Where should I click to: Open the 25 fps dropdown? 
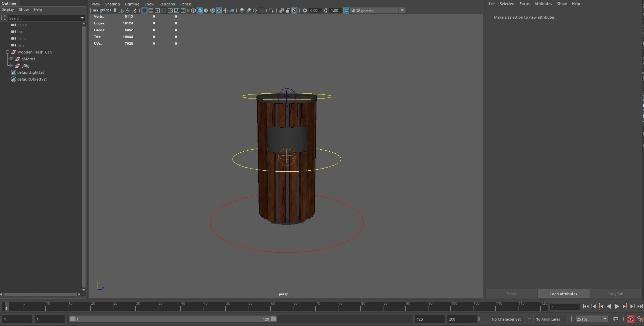point(605,319)
